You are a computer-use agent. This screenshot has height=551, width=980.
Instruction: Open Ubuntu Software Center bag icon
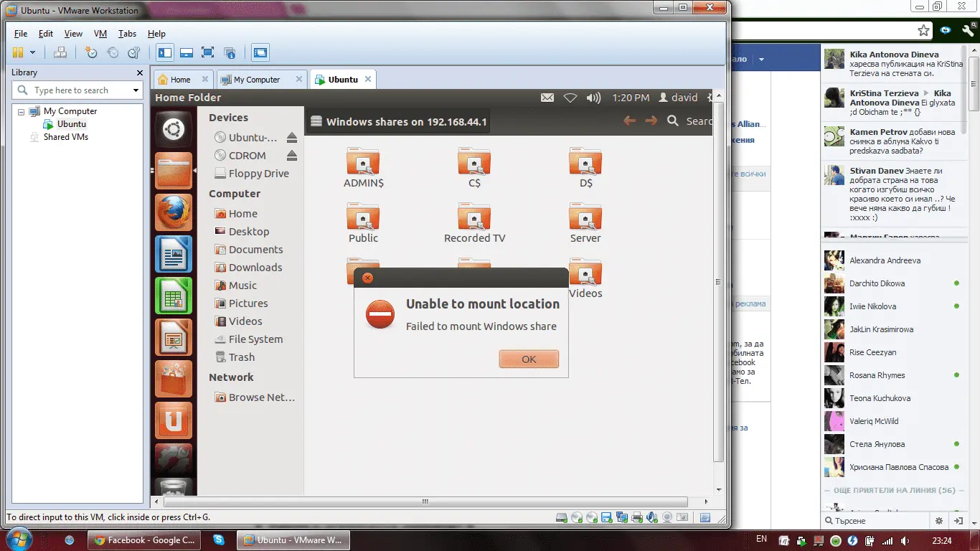click(174, 379)
